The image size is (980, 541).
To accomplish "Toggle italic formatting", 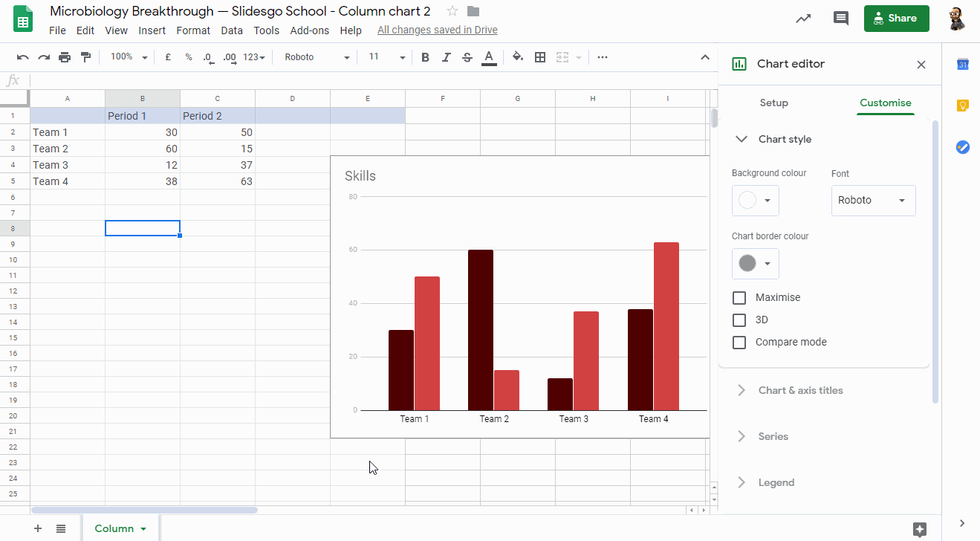I will coord(446,57).
